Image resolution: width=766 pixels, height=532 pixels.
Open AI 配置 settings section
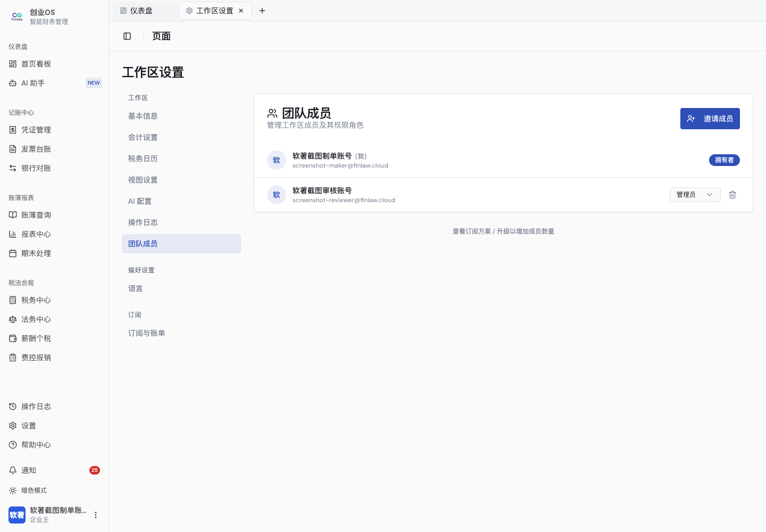point(181,201)
